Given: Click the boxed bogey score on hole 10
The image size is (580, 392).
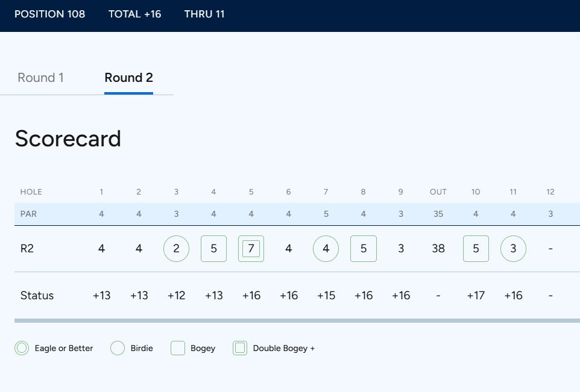Looking at the screenshot, I should [476, 249].
